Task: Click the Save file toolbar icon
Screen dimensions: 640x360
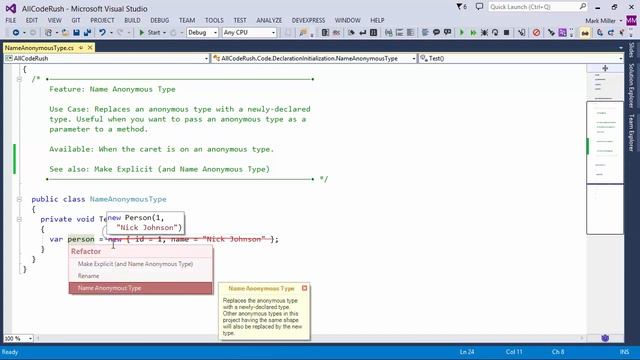Action: point(76,32)
